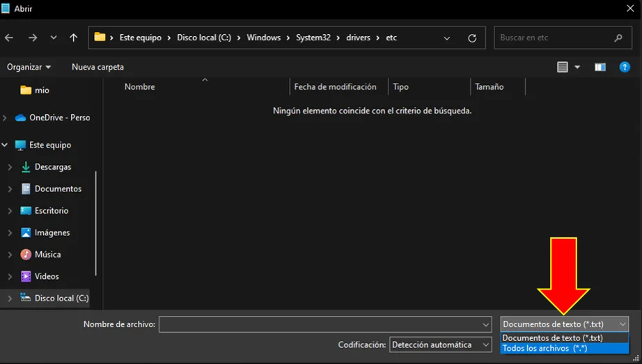The image size is (642, 364).
Task: Open the Codificación Detección automática dropdown
Action: [x=441, y=345]
